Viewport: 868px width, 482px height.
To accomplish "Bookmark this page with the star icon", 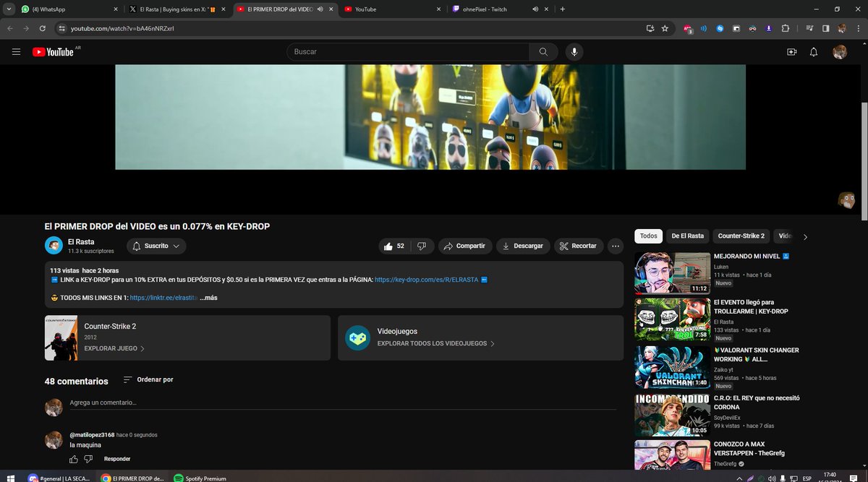I will point(665,28).
